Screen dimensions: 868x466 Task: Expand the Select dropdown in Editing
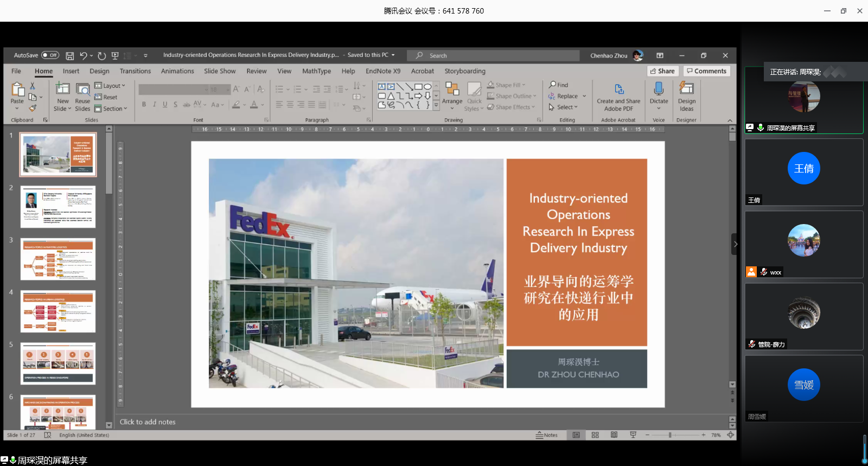coord(564,107)
